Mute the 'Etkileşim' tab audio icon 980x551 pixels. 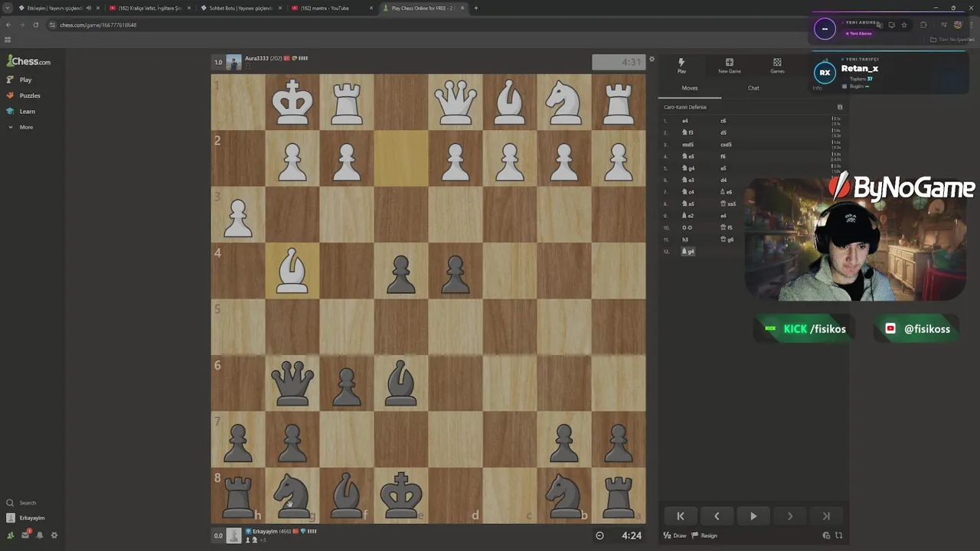click(89, 8)
